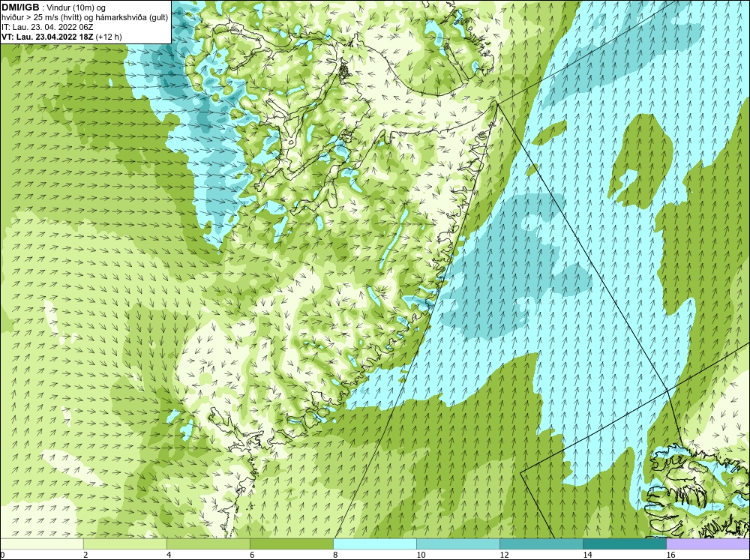Click the 0–2 m/s pale legend swatch

click(x=41, y=544)
